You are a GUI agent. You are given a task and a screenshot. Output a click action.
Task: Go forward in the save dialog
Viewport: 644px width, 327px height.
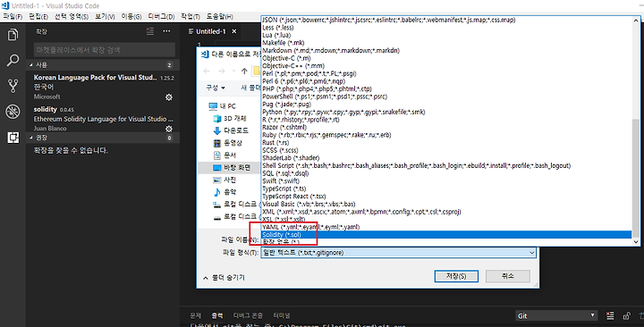pos(222,71)
